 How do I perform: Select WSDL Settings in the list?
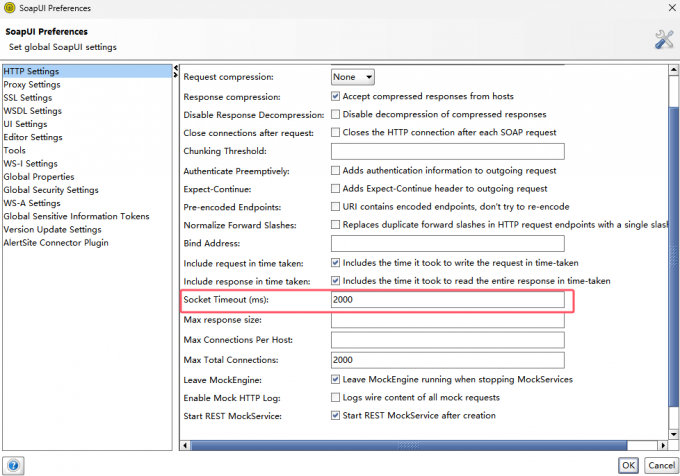click(87, 111)
